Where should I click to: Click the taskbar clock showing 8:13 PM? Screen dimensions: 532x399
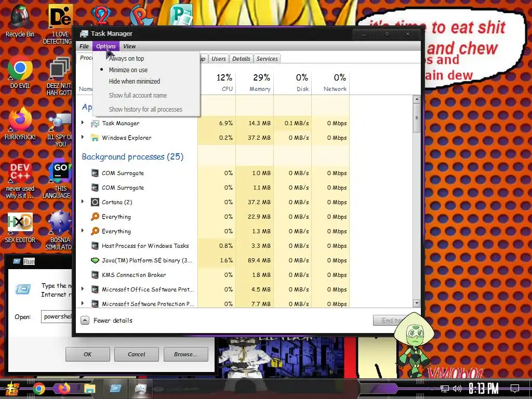click(x=484, y=389)
